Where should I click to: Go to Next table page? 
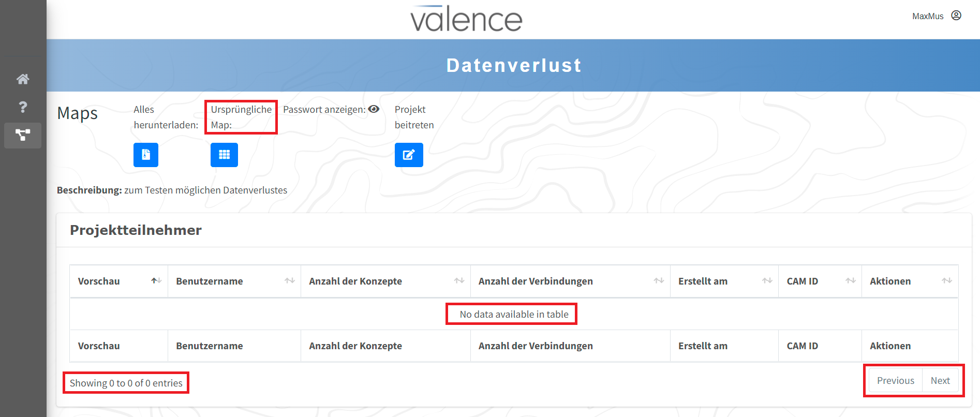[x=940, y=381]
